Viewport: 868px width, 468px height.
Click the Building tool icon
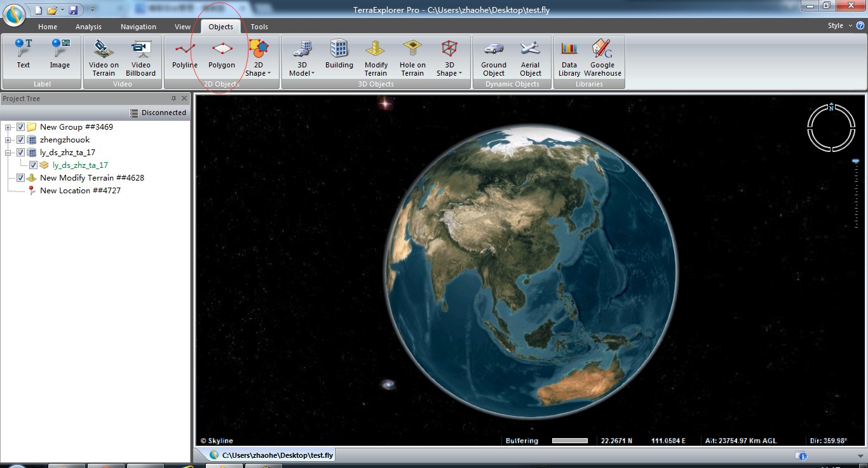pos(339,55)
